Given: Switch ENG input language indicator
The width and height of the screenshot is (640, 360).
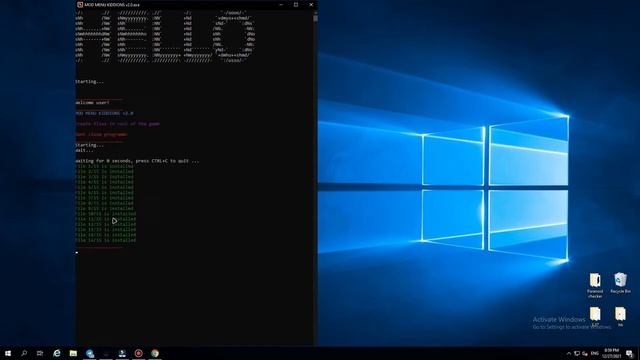Looking at the screenshot, I should pyautogui.click(x=595, y=353).
